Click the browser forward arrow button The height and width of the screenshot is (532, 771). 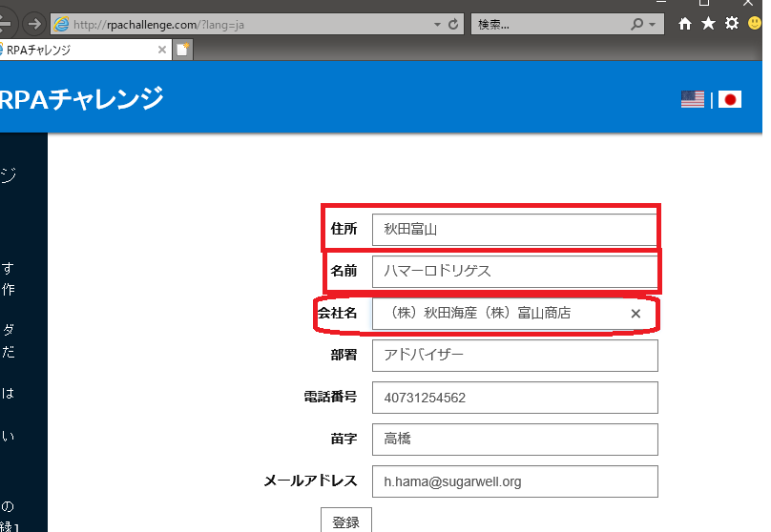pyautogui.click(x=34, y=24)
